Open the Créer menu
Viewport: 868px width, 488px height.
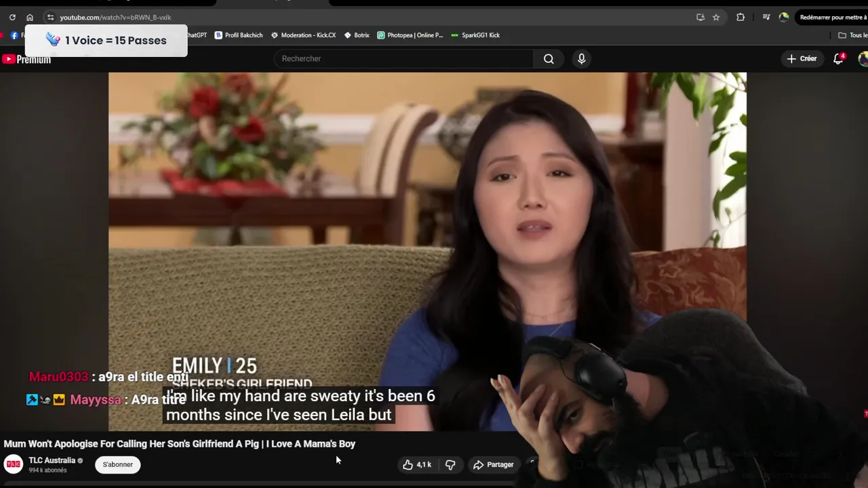tap(802, 59)
